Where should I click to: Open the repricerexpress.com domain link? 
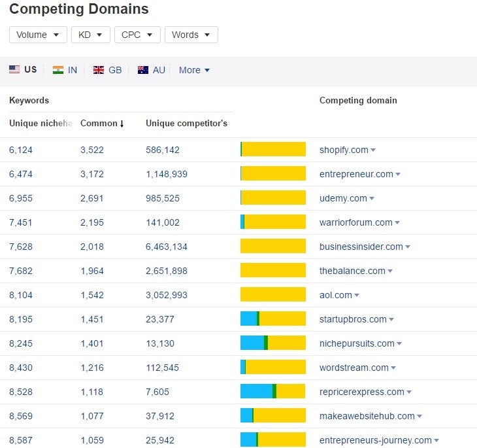tap(362, 392)
